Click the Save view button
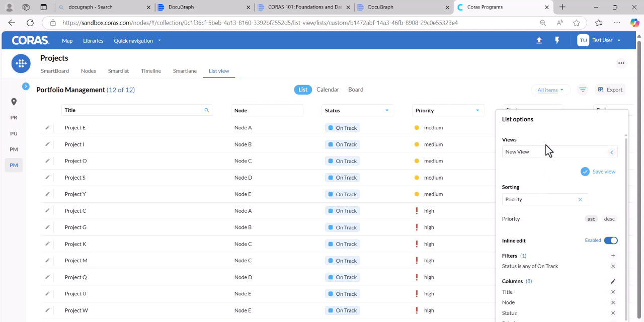 (598, 172)
